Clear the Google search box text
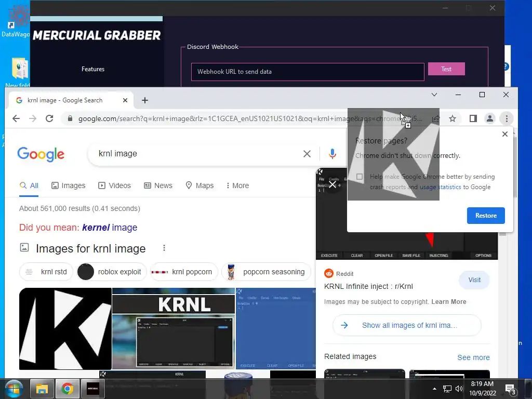The width and height of the screenshot is (532, 399). point(307,154)
